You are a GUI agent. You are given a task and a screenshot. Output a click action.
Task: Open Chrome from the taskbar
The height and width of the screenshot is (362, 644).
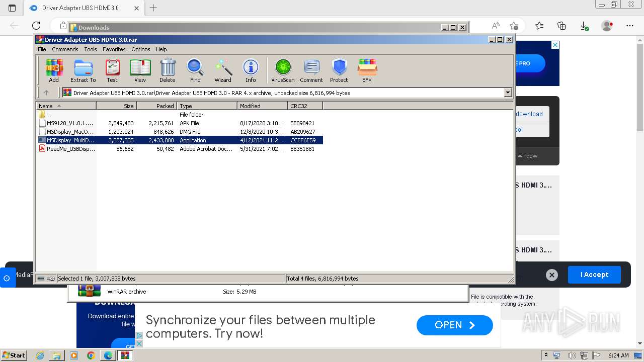91,355
